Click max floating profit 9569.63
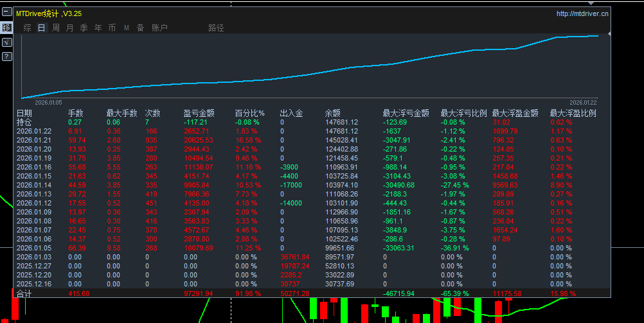Screen dimensions: 644x323 [505, 185]
